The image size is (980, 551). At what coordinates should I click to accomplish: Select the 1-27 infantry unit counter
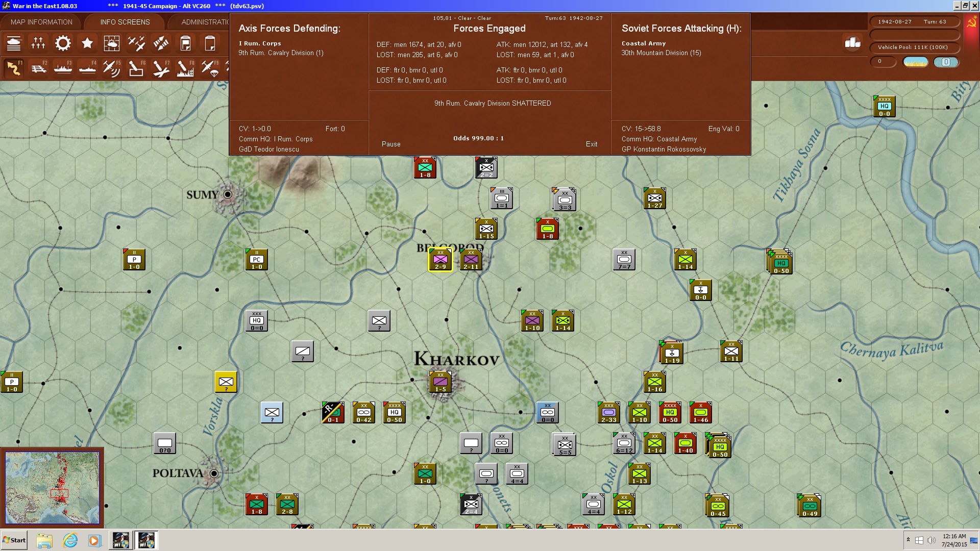[x=655, y=198]
